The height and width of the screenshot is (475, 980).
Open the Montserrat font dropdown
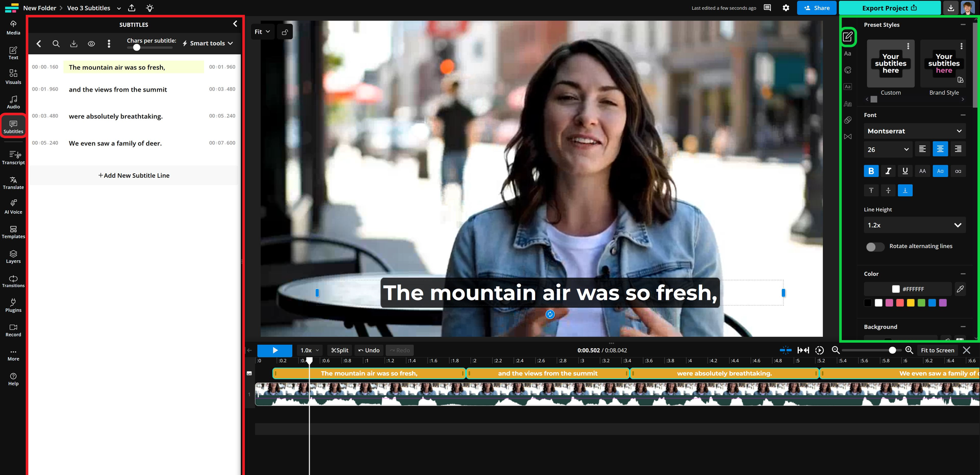point(914,131)
